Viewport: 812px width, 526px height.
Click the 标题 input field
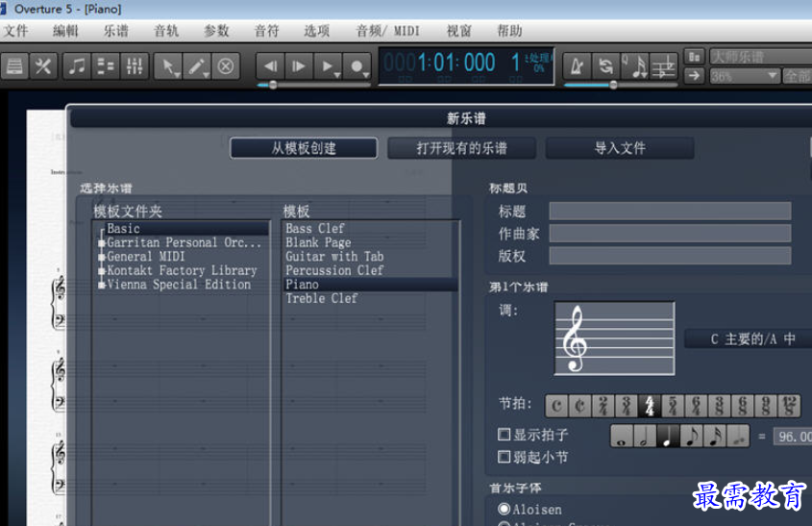[670, 211]
